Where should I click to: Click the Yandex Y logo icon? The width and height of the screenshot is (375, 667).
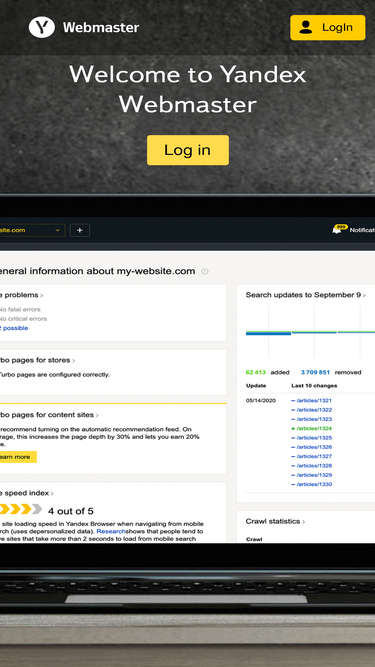42,27
